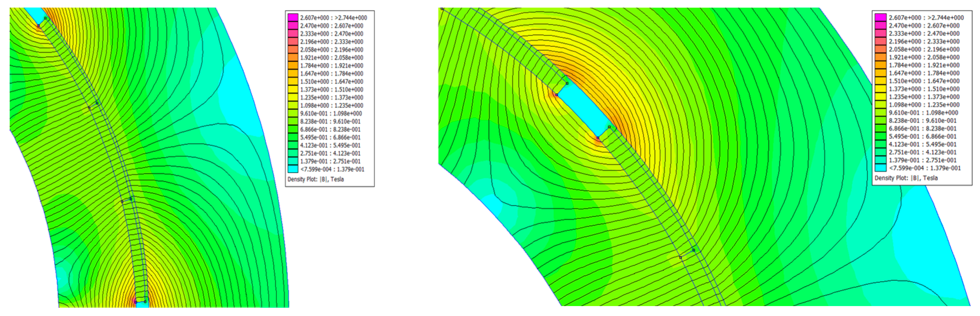The height and width of the screenshot is (316, 980).
Task: Click '6.866e-001 : 8.238e-001' text in left legend
Action: (330, 129)
